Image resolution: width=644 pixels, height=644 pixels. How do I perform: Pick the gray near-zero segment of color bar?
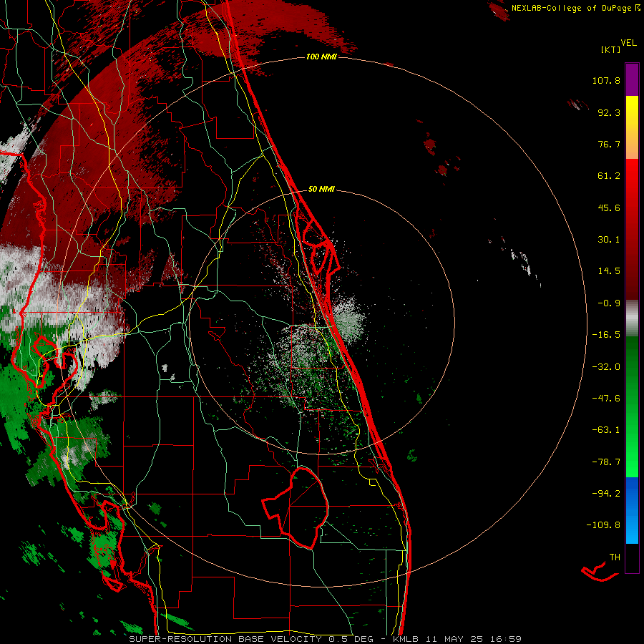click(632, 318)
